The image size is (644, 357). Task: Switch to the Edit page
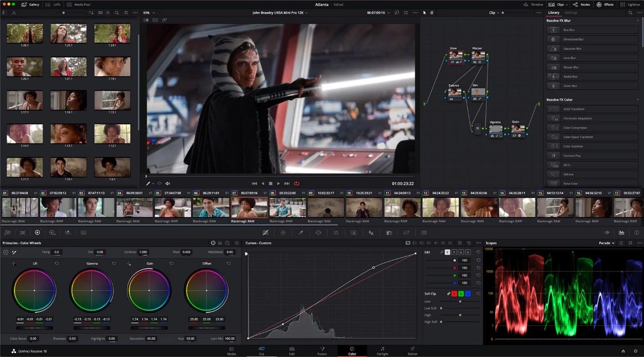click(292, 351)
